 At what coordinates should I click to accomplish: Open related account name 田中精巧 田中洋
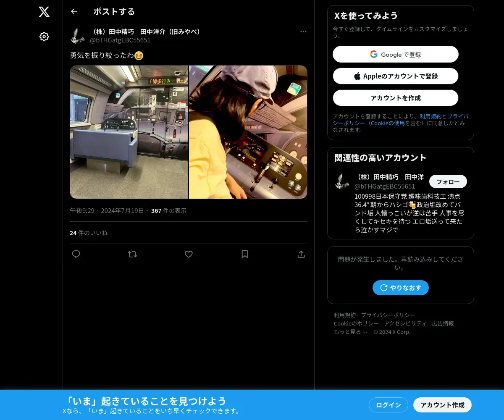coord(389,177)
